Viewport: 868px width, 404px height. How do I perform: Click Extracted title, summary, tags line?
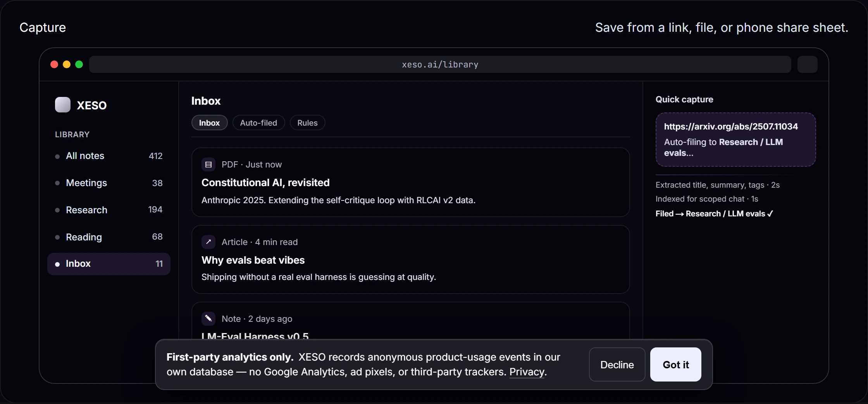pyautogui.click(x=718, y=185)
